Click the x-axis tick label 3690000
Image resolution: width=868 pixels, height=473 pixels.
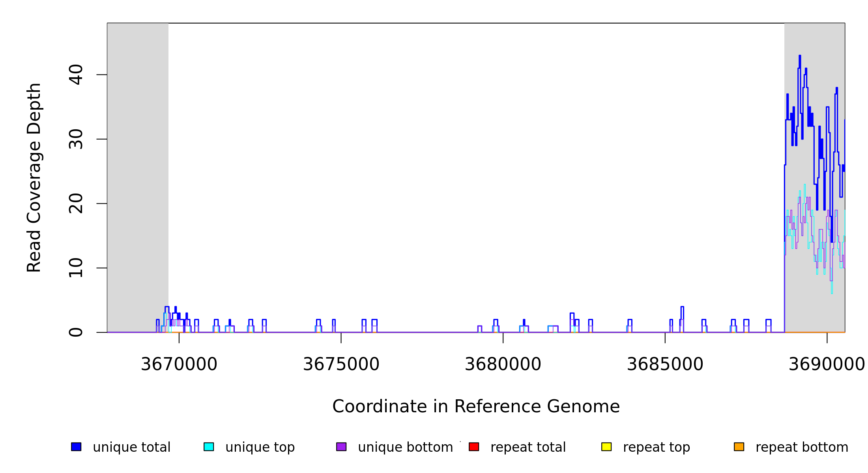point(826,364)
